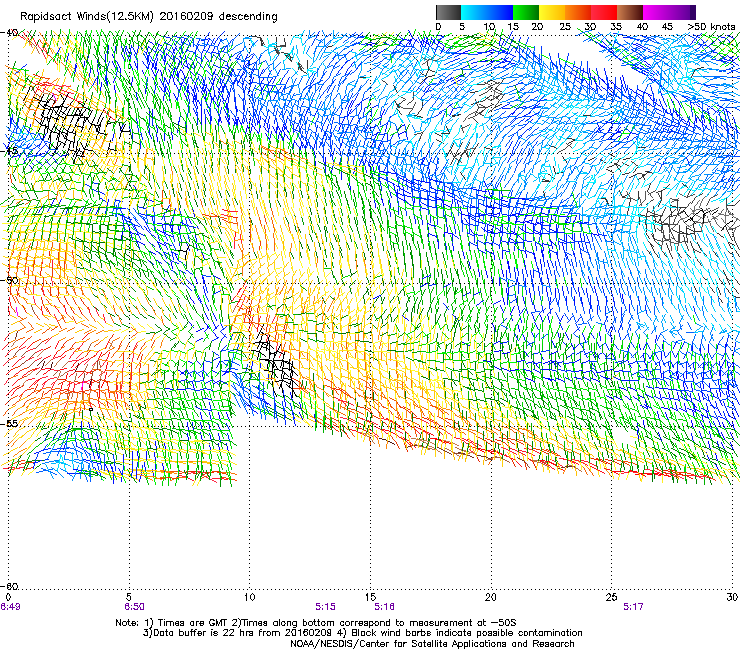Click the purple '6:49' time label
This screenshot has width=740, height=650.
point(10,607)
